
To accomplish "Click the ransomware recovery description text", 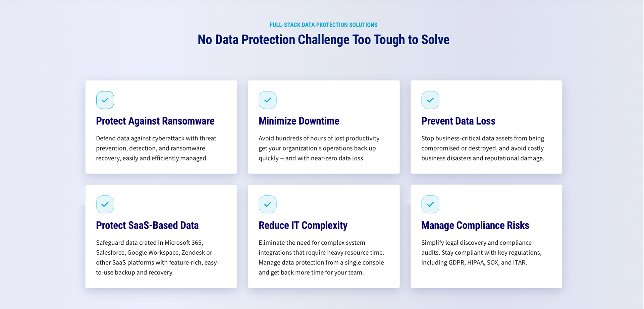I will coord(156,148).
